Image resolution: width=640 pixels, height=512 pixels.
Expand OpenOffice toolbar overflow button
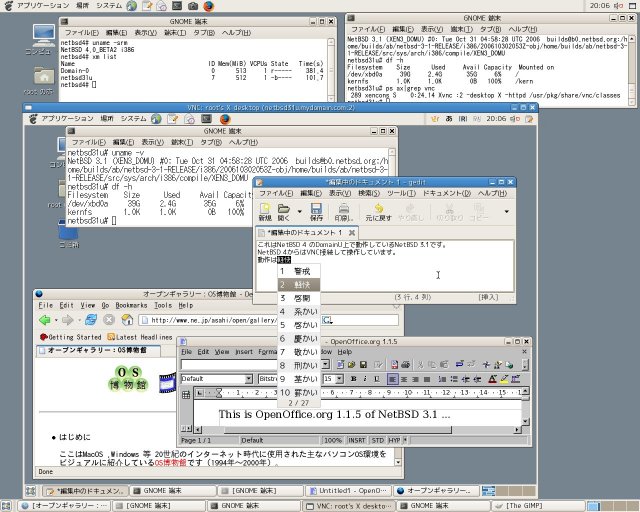tap(525, 364)
